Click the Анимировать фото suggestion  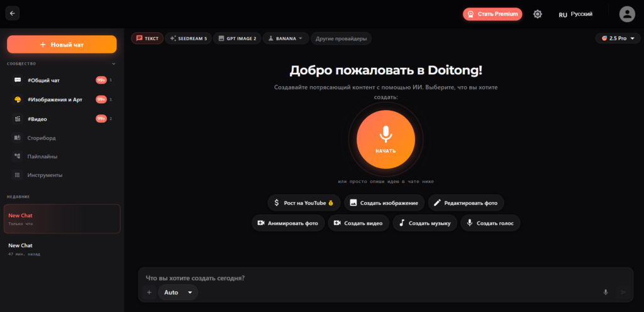288,223
